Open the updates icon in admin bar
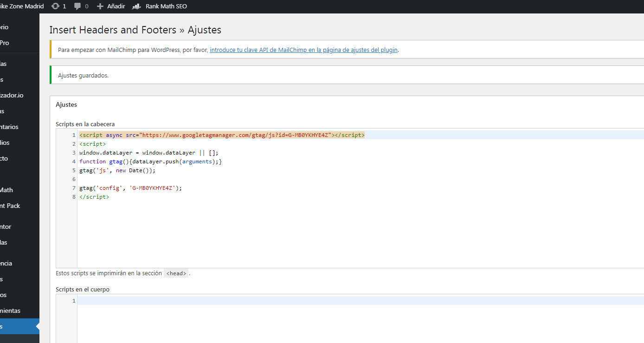Screen dimensions: 644x343 click(55, 6)
